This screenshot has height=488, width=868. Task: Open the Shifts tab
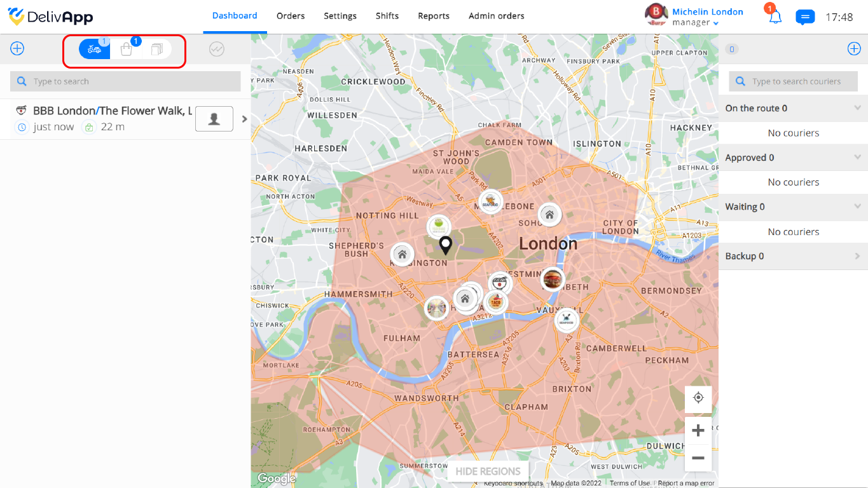(387, 16)
